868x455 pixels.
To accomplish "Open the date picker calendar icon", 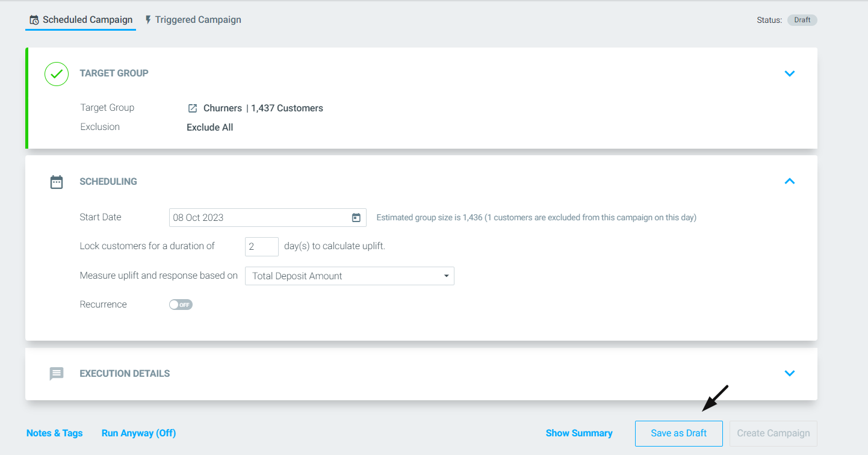I will (356, 217).
